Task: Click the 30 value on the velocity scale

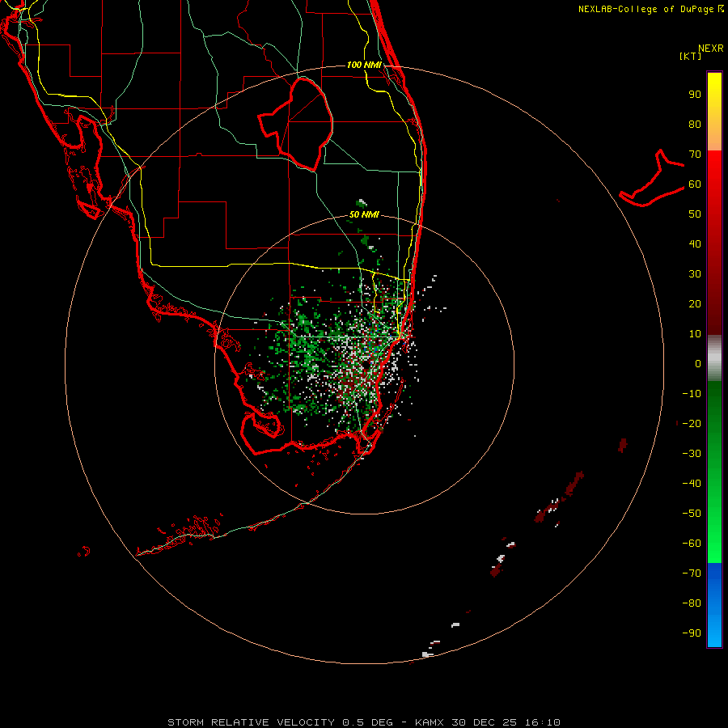Action: coord(695,274)
